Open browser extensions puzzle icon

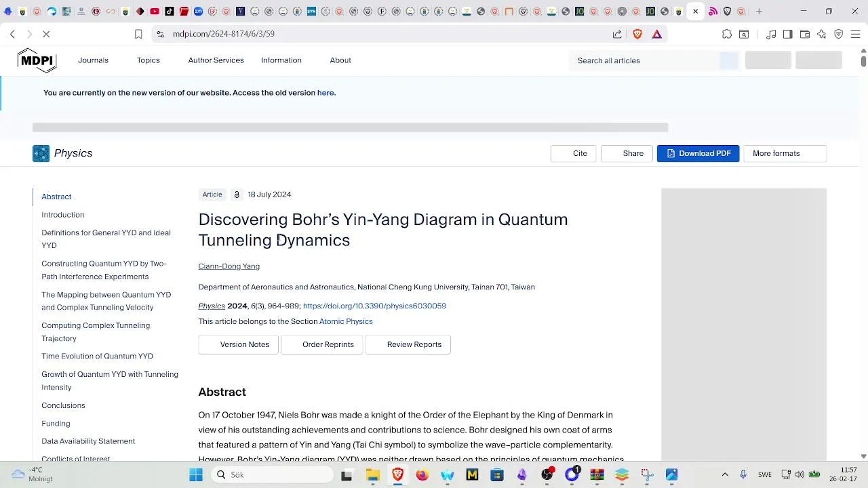[x=727, y=34]
